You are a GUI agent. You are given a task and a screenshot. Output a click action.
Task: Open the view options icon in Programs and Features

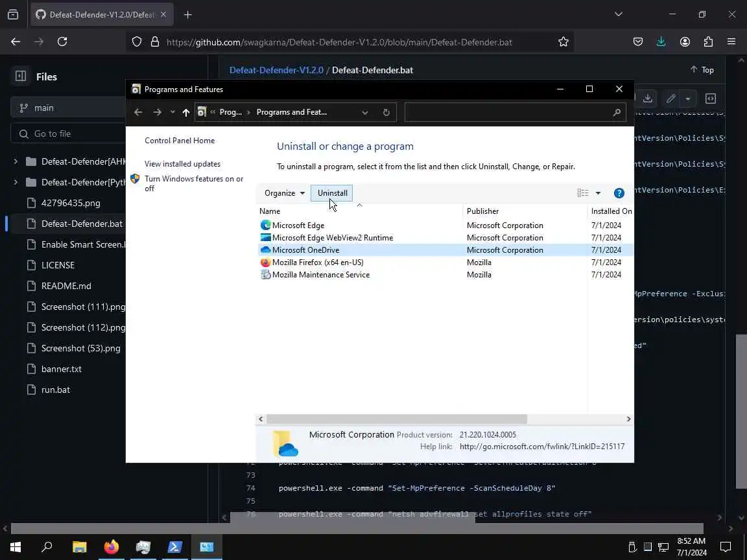click(x=583, y=193)
